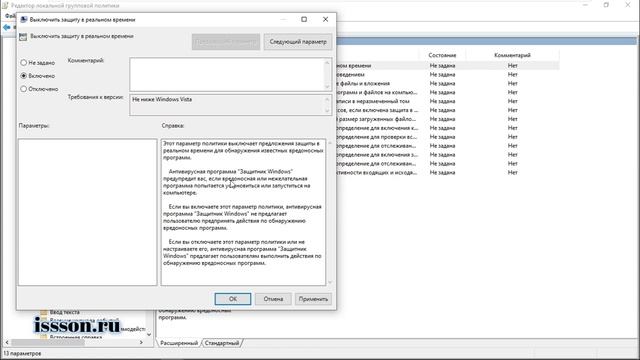Click the empty 'Параметры' options pane

click(87, 212)
